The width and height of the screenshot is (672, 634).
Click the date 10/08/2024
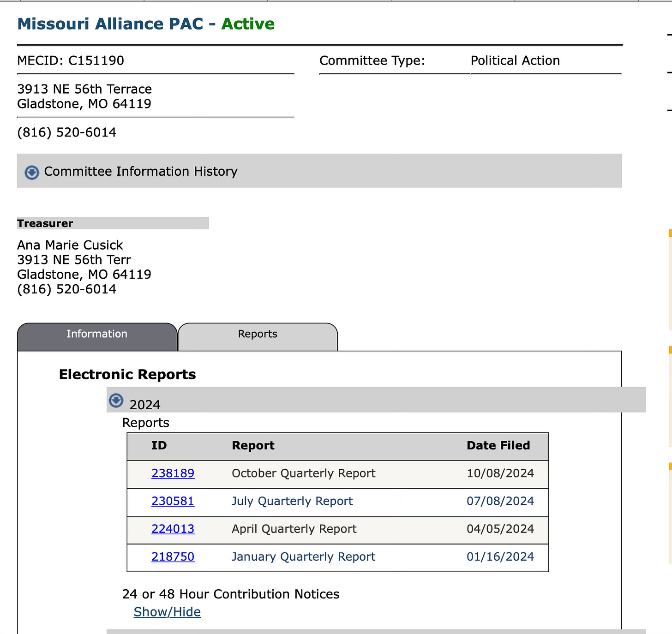500,473
